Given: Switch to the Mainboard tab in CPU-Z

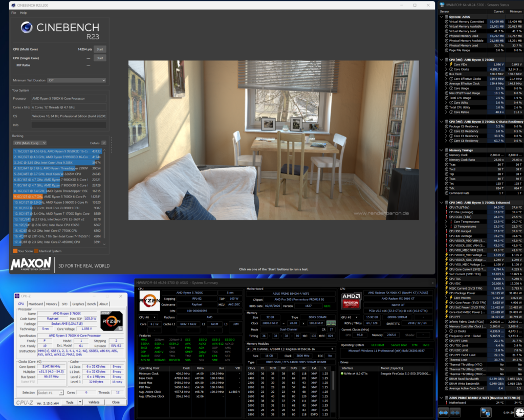Looking at the screenshot, I should 36,304.
